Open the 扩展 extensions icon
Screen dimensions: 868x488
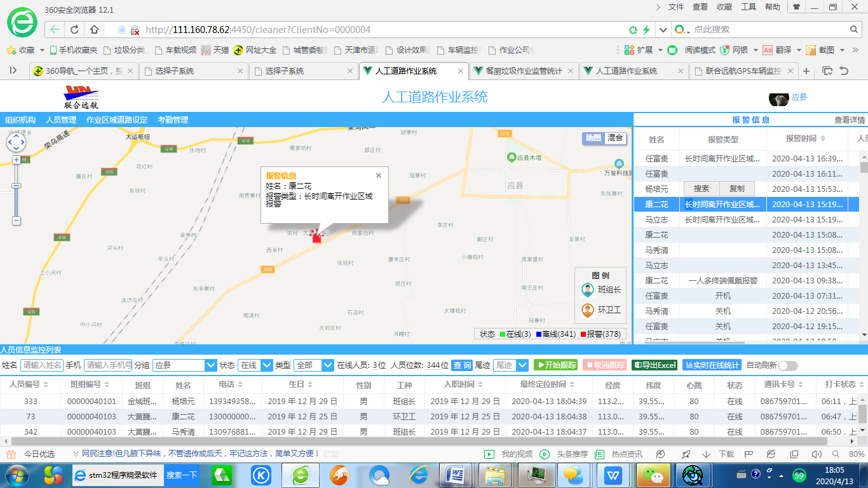629,50
